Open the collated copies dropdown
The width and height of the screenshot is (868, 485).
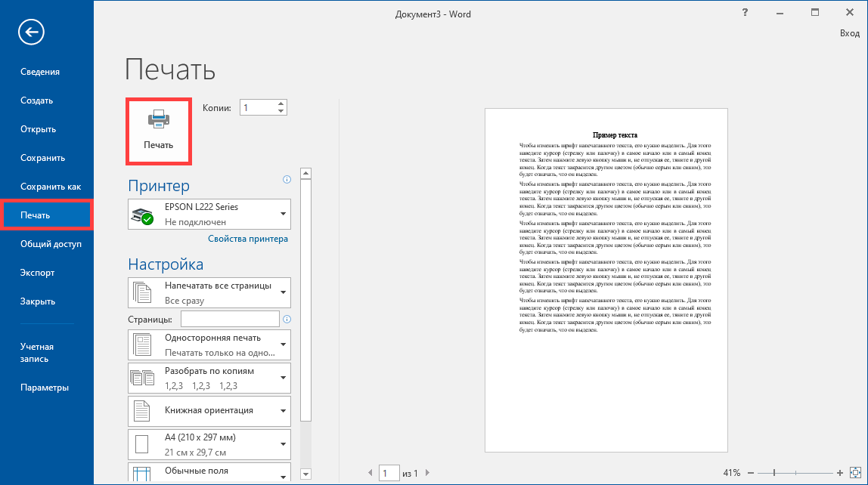pos(209,378)
